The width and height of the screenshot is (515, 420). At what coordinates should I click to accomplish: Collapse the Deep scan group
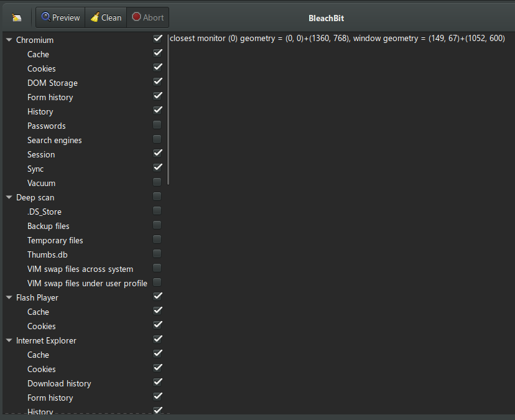click(9, 197)
